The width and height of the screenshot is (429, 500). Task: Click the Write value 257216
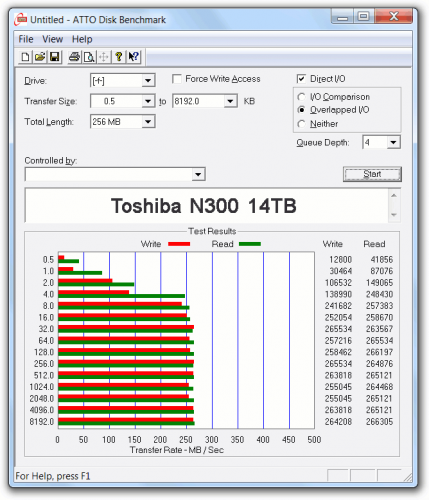point(338,341)
